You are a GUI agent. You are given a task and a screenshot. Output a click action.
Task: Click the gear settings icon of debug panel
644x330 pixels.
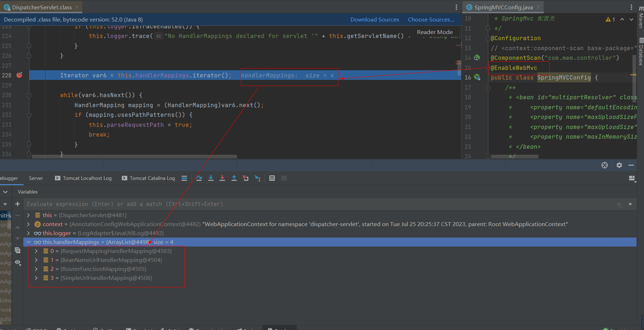(x=619, y=165)
